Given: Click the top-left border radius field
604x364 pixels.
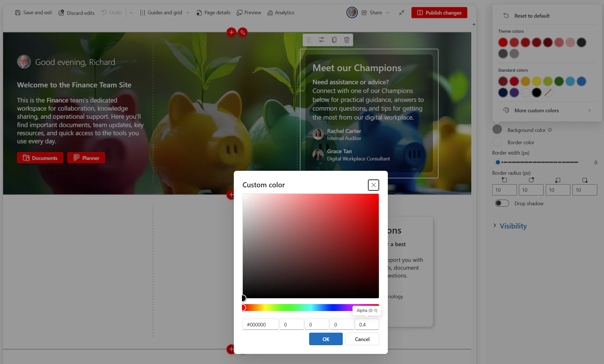Looking at the screenshot, I should coord(504,190).
